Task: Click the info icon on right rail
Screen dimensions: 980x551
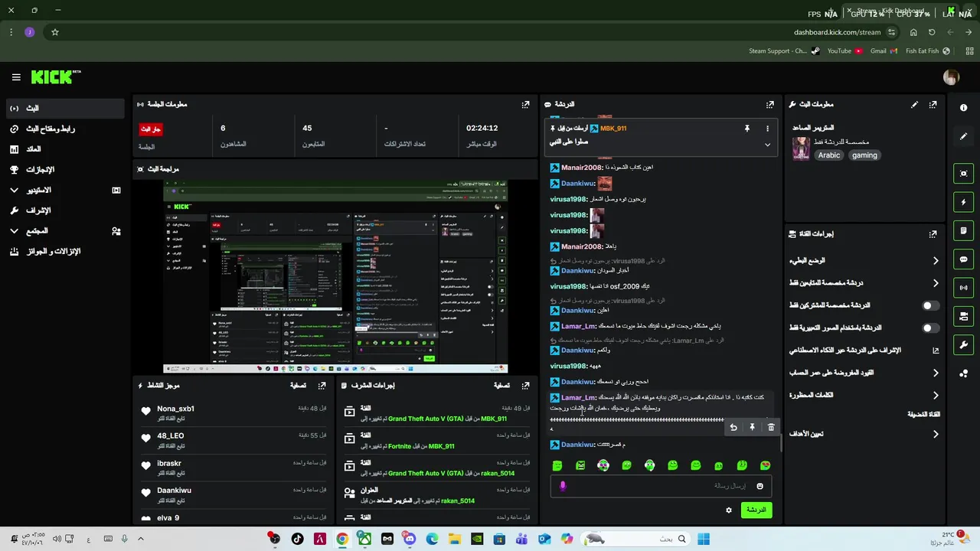Action: pos(963,108)
